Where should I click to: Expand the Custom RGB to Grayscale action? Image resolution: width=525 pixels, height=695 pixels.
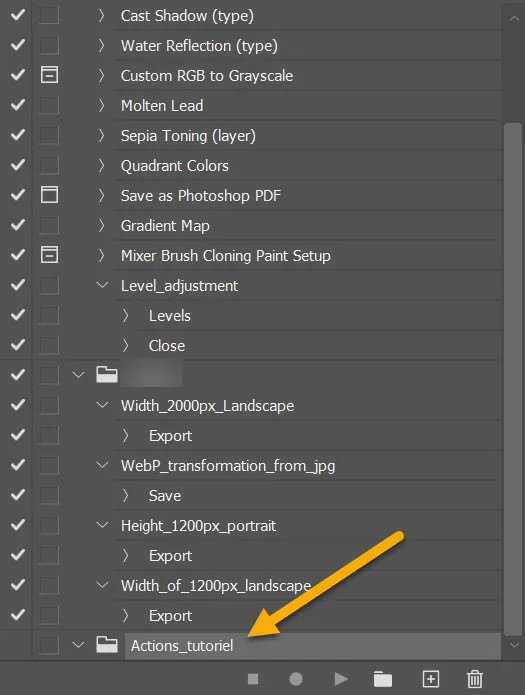click(102, 75)
